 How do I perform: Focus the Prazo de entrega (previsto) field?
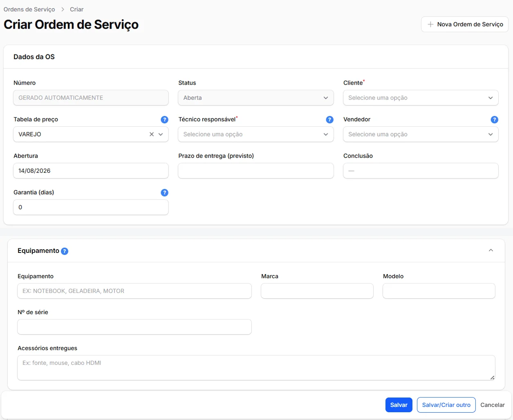256,171
